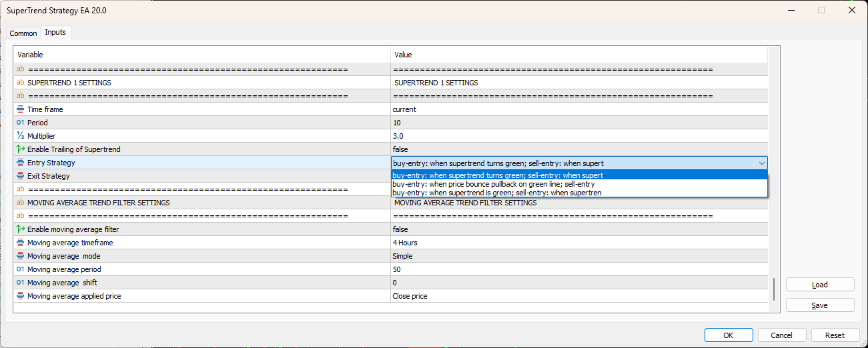Switch to the Common tab
The image size is (868, 348).
click(23, 33)
